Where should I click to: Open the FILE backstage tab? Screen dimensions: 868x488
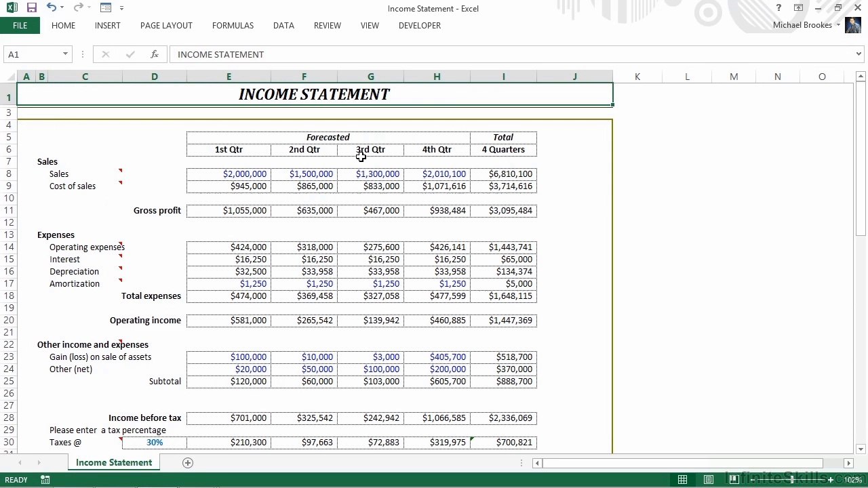tap(20, 26)
